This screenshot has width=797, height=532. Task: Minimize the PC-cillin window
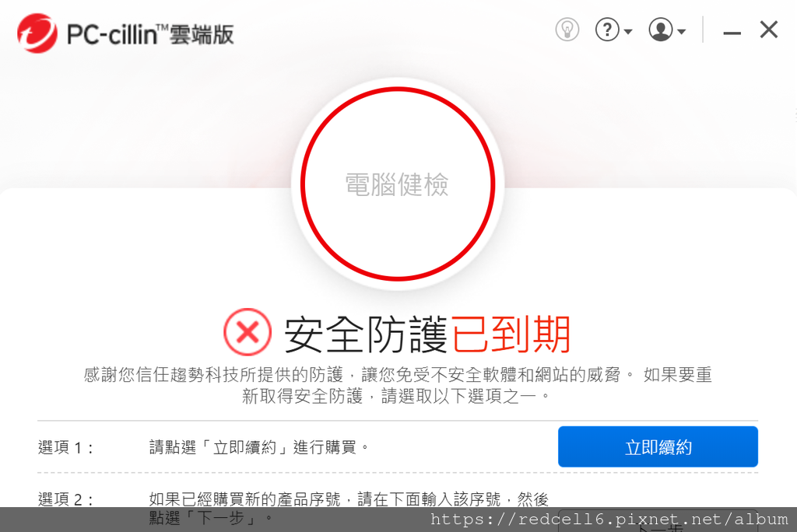coord(732,33)
